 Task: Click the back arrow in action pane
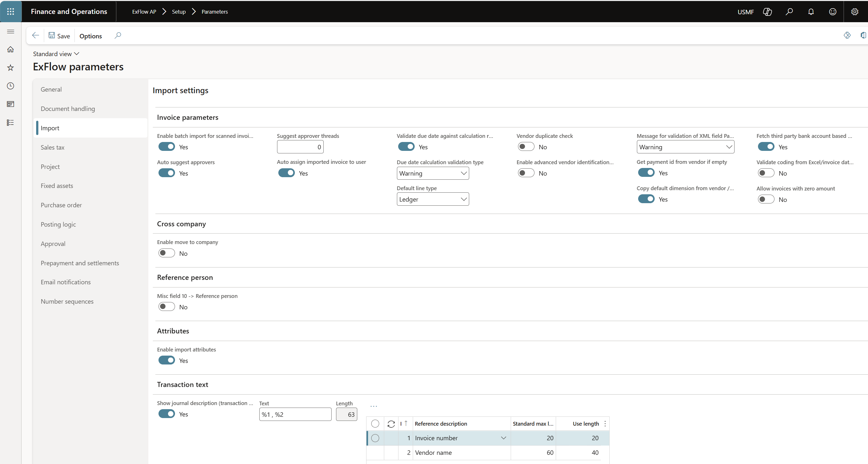(x=36, y=36)
